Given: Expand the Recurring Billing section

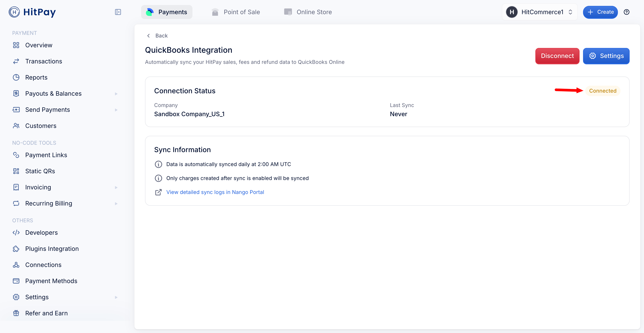Looking at the screenshot, I should (116, 203).
